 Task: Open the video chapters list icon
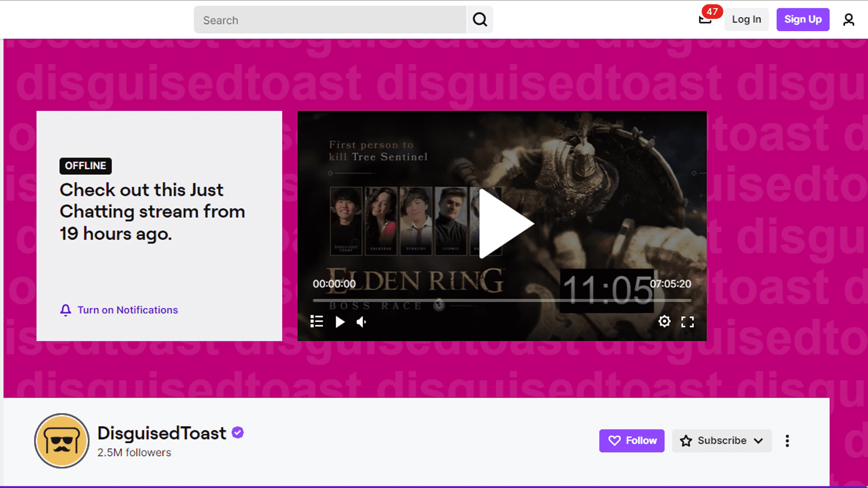317,322
